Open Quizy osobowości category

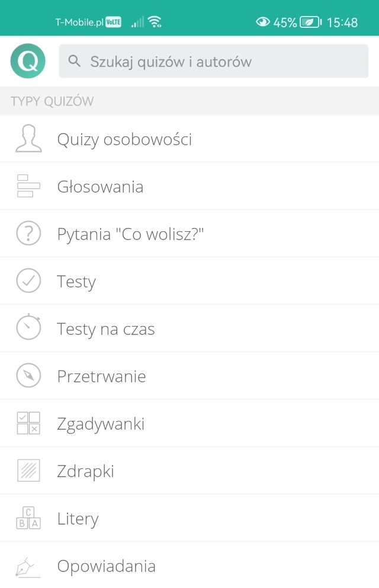[124, 139]
